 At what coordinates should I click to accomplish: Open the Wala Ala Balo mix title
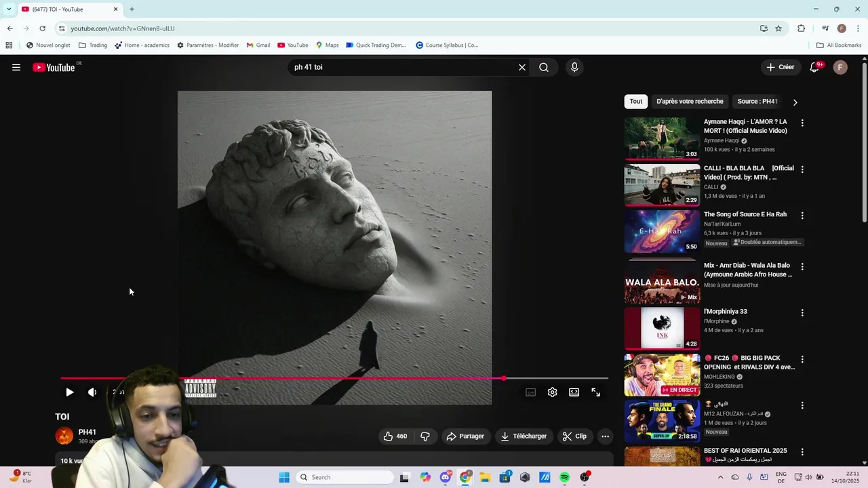click(x=748, y=270)
